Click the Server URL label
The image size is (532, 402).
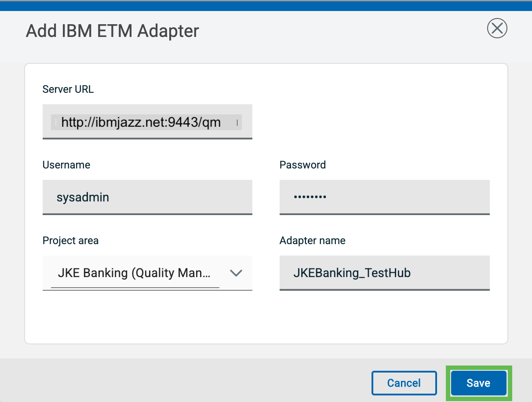[68, 89]
